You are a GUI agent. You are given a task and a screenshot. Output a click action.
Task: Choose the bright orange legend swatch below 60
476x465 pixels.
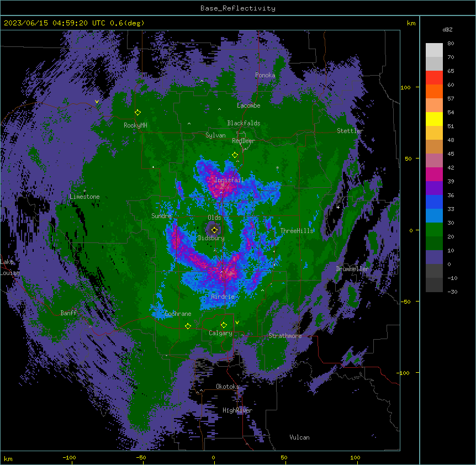(434, 91)
